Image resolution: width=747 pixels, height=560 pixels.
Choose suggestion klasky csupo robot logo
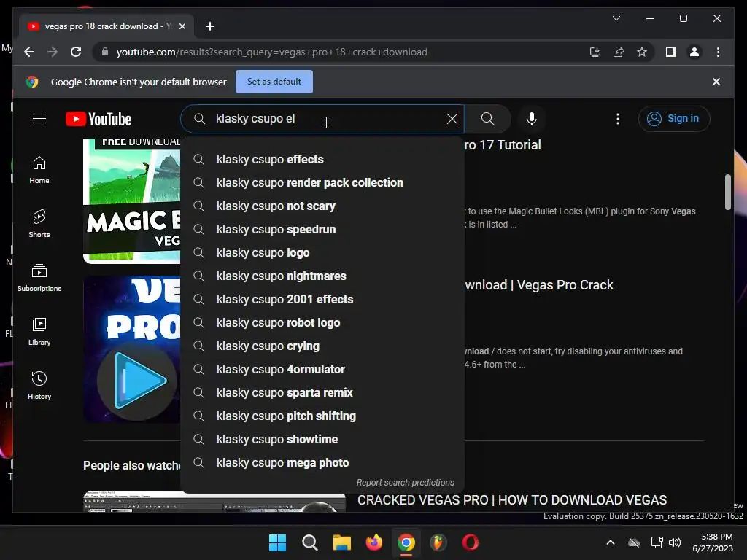322,322
